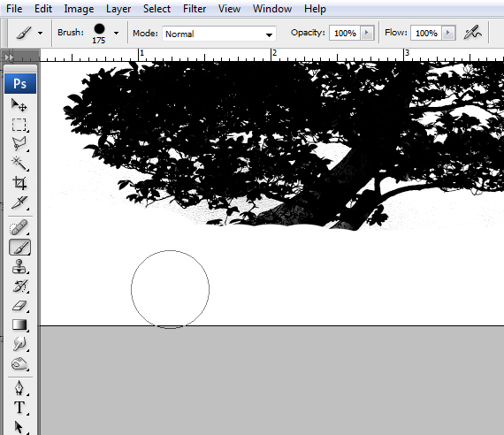Toggle the Airbrush option
Viewport: 504px width, 435px height.
click(x=472, y=33)
